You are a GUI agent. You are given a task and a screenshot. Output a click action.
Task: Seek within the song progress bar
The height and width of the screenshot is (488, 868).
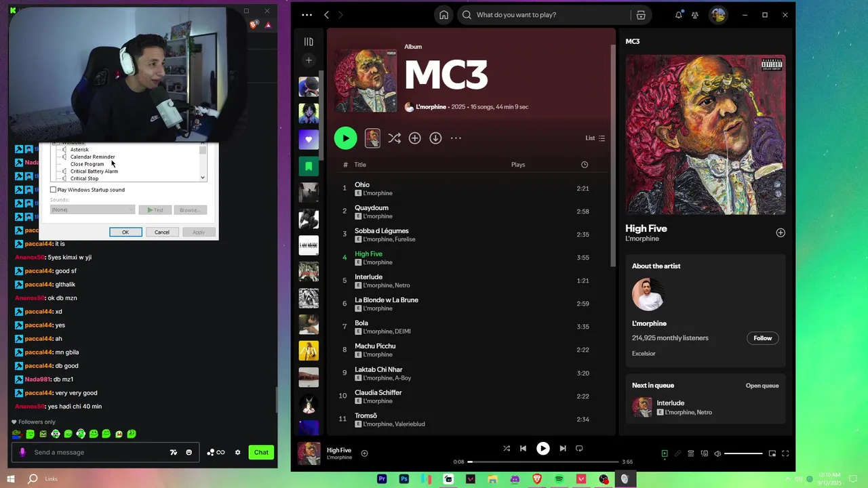(x=543, y=462)
